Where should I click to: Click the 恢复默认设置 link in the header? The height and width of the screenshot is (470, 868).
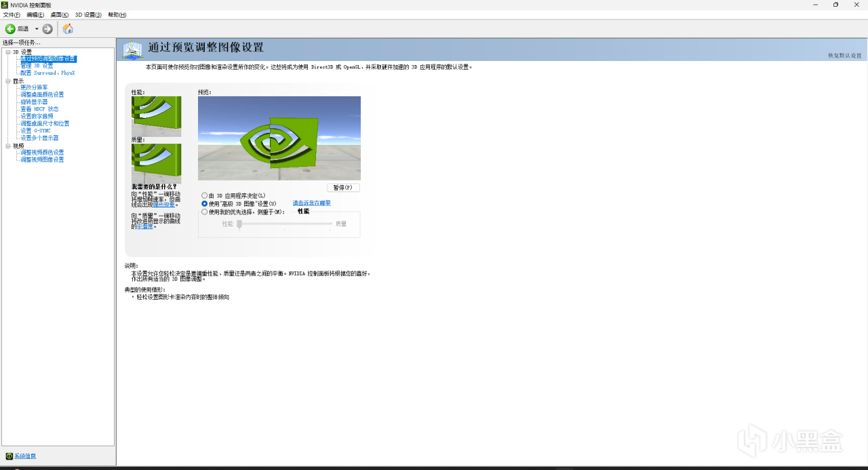tap(845, 56)
